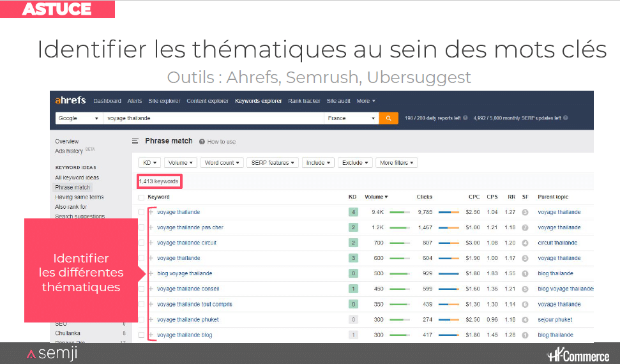Screen dimensions: 620x364
Task: Click the Ahrefs logo
Action: click(x=70, y=100)
